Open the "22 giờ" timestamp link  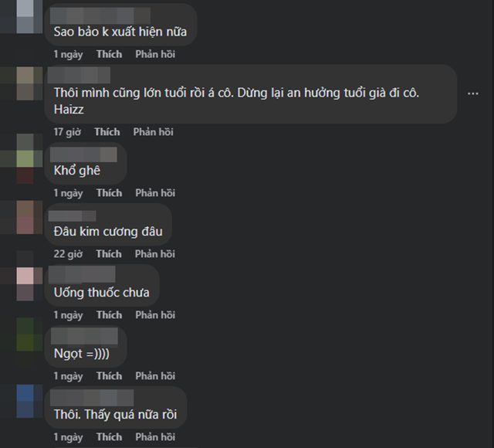68,254
